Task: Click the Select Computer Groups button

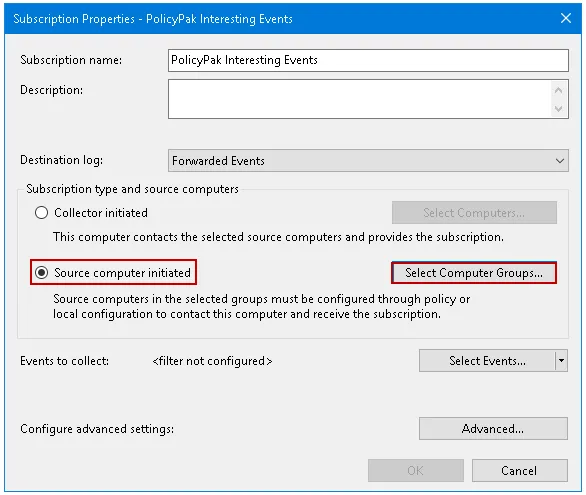Action: 474,273
